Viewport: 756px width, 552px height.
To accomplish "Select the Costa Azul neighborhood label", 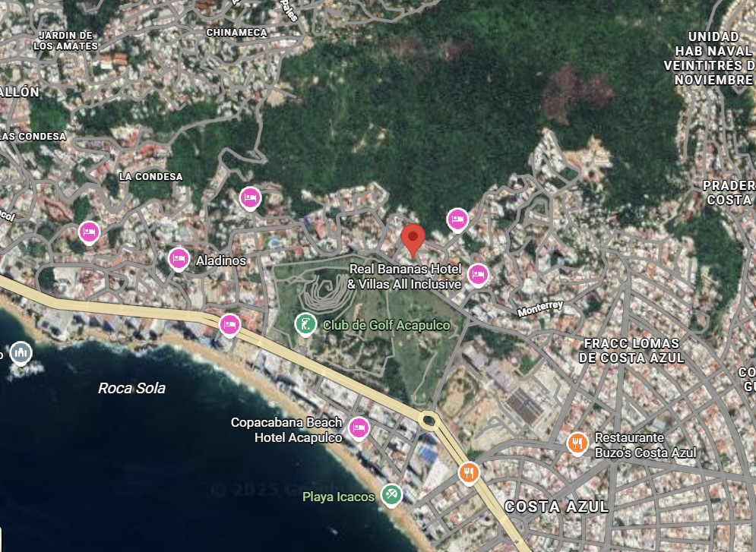I will click(556, 506).
